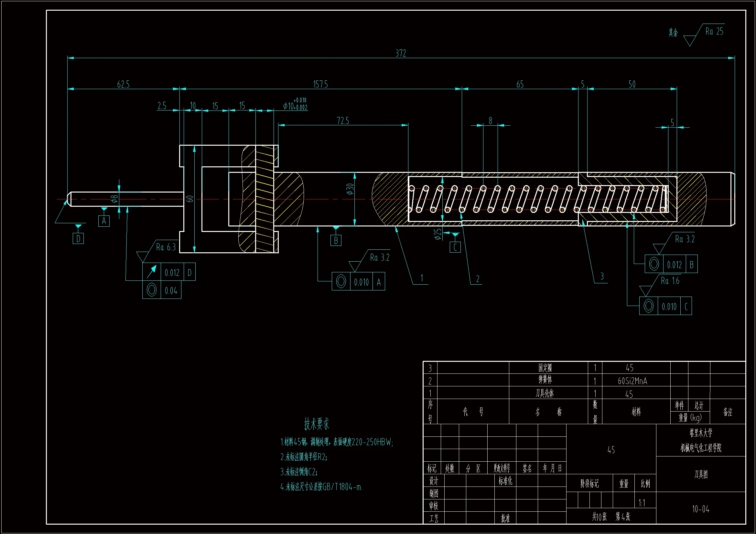Viewport: 756px width, 534px height.
Task: Select the 157.5 dimension text
Action: tap(320, 84)
